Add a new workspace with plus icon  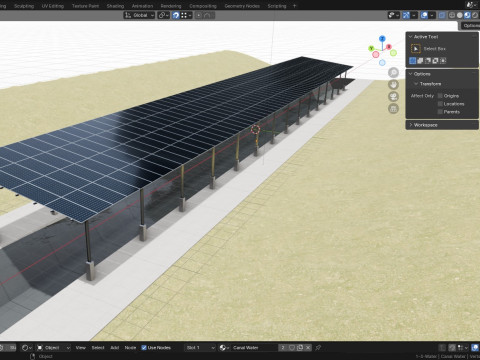coord(294,6)
